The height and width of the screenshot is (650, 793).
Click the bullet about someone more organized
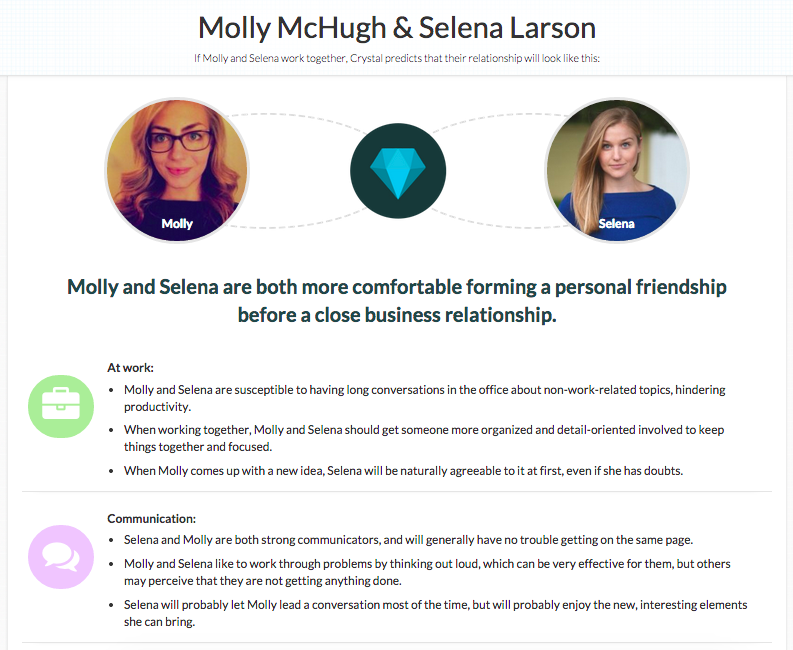click(x=420, y=438)
